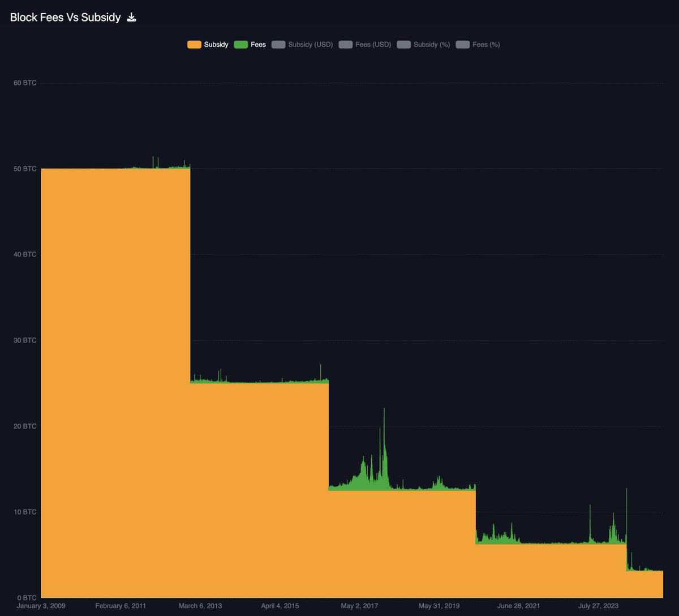
Task: Click the 20 BTC axis label
Action: [x=25, y=426]
